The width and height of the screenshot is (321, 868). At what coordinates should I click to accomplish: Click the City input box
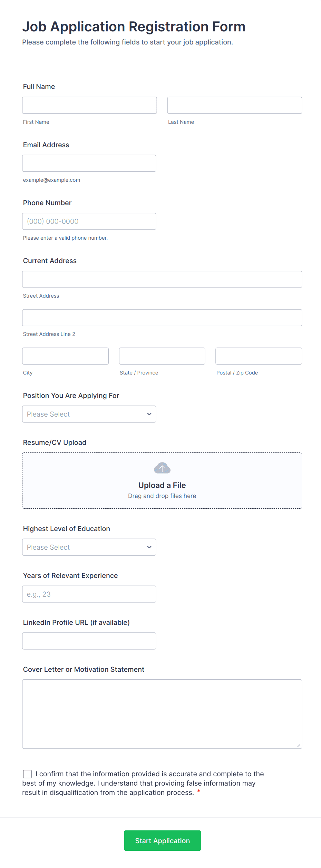point(65,356)
